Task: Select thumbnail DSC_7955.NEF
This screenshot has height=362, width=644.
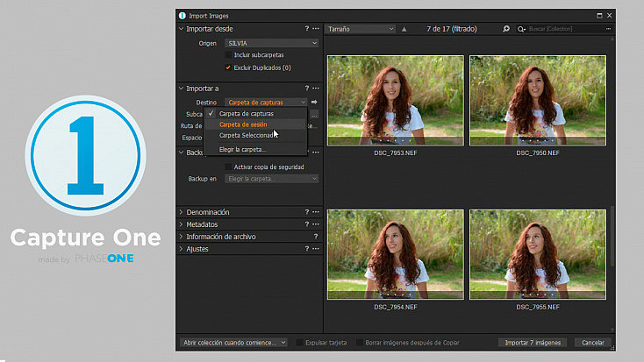Action: [x=538, y=254]
